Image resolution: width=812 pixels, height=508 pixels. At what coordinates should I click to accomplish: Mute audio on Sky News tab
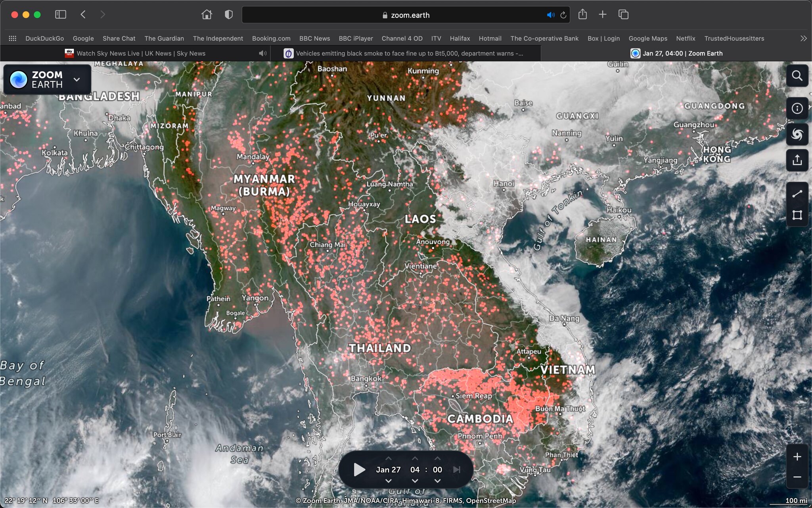(x=262, y=53)
